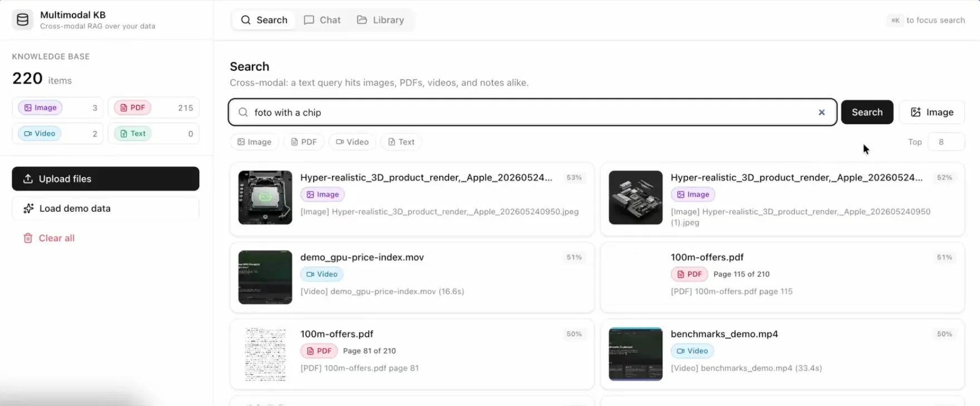
Task: Click Load demo data
Action: click(x=105, y=208)
